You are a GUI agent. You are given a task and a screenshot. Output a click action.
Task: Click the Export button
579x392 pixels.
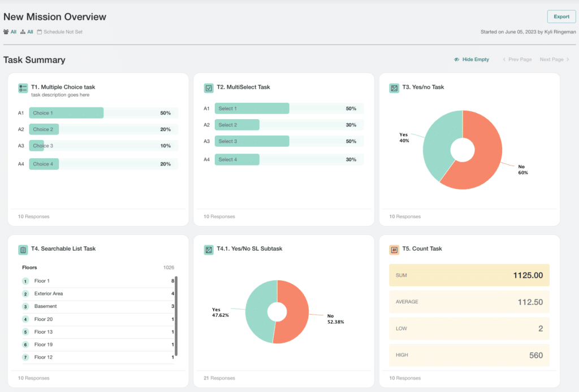[561, 16]
